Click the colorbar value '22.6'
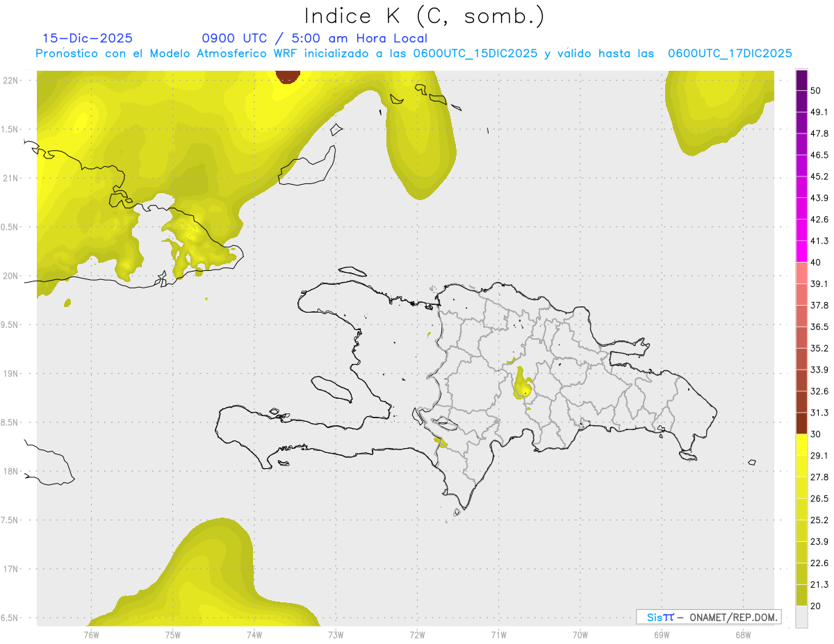This screenshot has height=644, width=834. pyautogui.click(x=819, y=563)
